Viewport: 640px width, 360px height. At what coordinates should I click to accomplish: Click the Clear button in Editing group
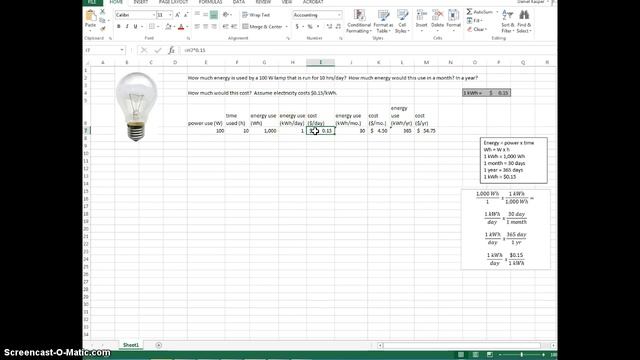click(x=477, y=29)
